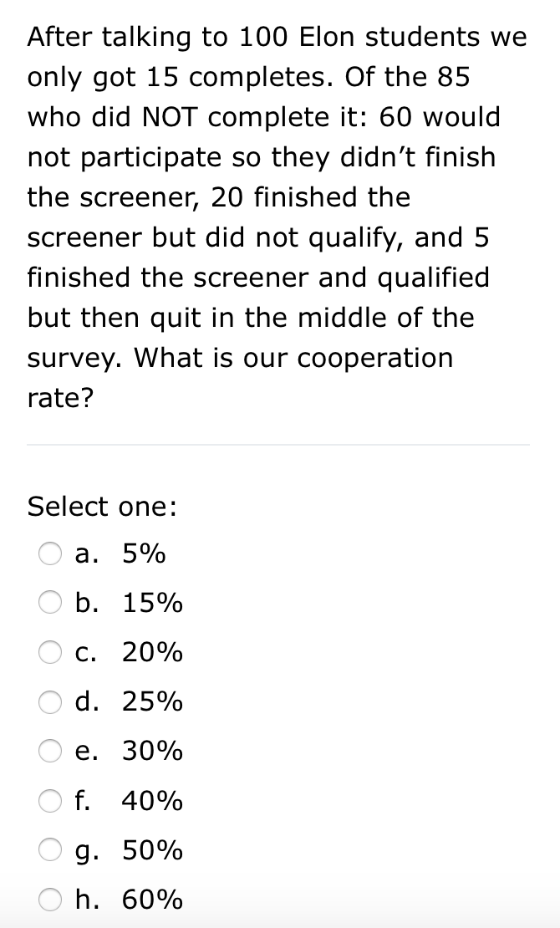The width and height of the screenshot is (560, 928).
Task: Click the word "rate?" ending the question
Action: (61, 398)
